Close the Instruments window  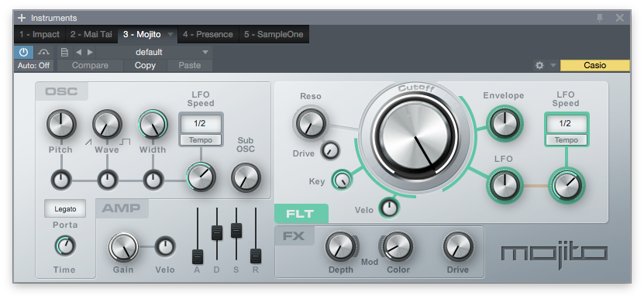pos(620,18)
